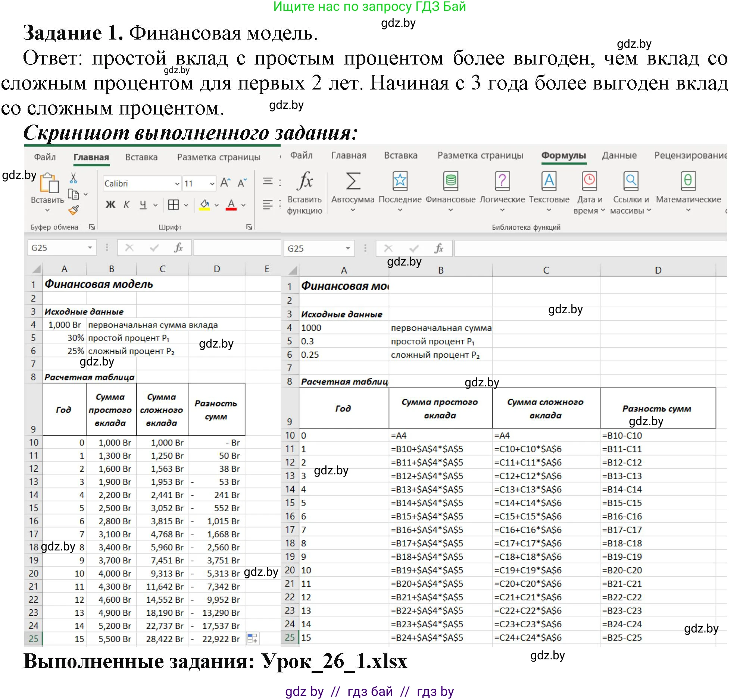This screenshot has height=700, width=740.
Task: Open Text (Текстовые) functions icon
Action: point(549,181)
